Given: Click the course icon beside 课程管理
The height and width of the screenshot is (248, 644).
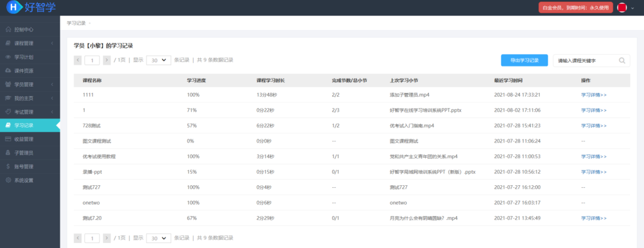Looking at the screenshot, I should click(8, 43).
